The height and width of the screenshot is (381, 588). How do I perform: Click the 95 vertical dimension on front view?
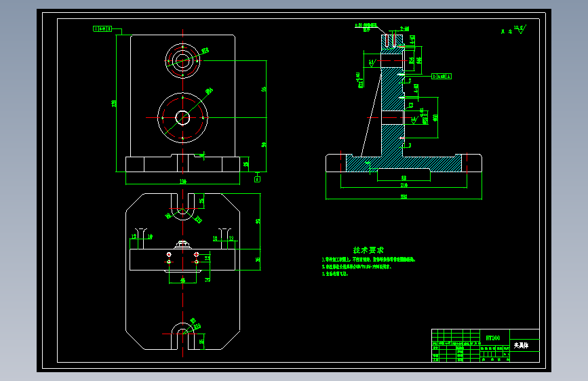click(264, 89)
